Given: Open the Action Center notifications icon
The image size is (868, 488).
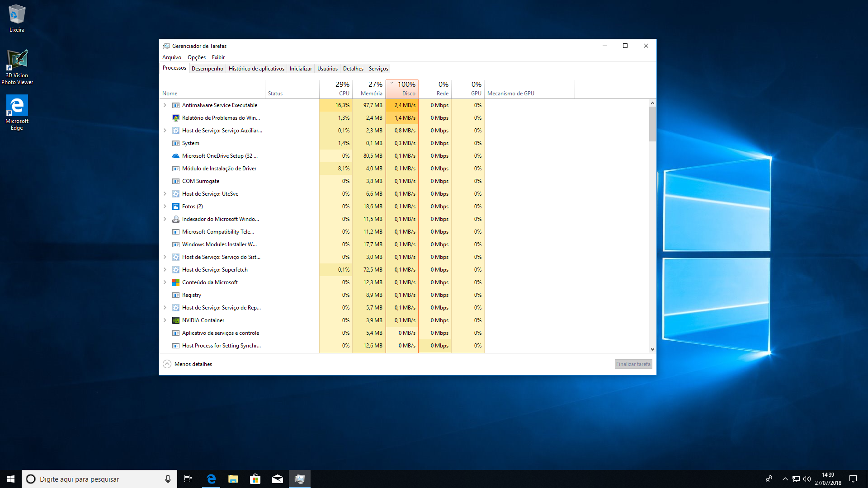Looking at the screenshot, I should click(853, 479).
